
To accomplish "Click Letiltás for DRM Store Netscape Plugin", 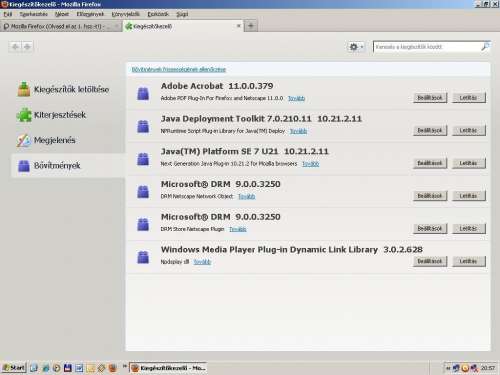I will pos(468,228).
